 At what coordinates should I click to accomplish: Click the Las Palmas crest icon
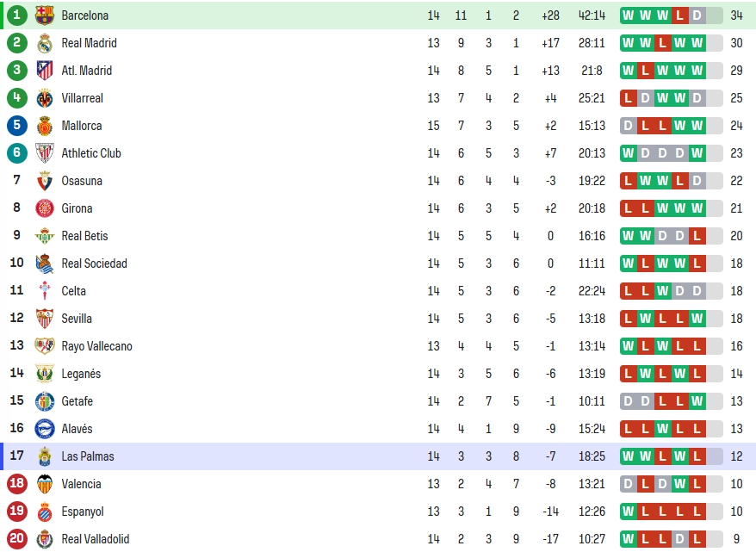tap(45, 456)
